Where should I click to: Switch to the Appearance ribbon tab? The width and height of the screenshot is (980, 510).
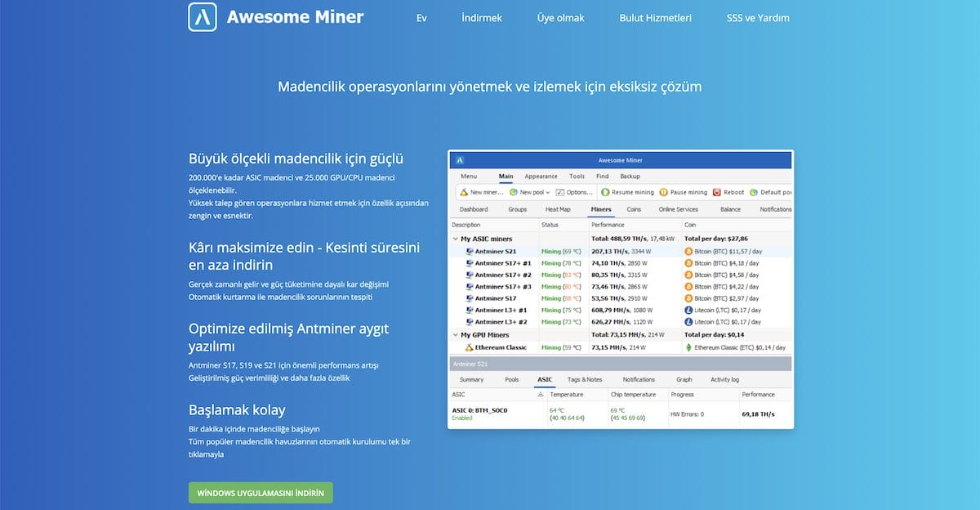point(541,176)
